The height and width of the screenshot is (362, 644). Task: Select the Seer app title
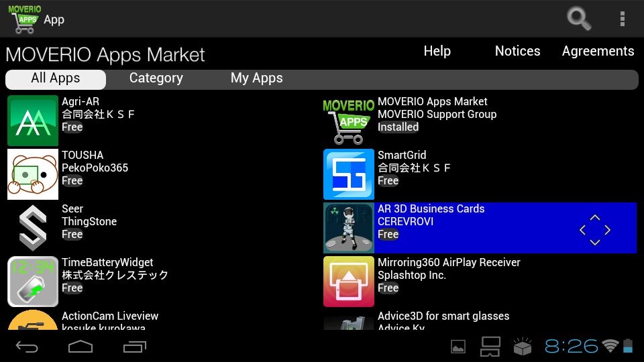click(x=72, y=208)
